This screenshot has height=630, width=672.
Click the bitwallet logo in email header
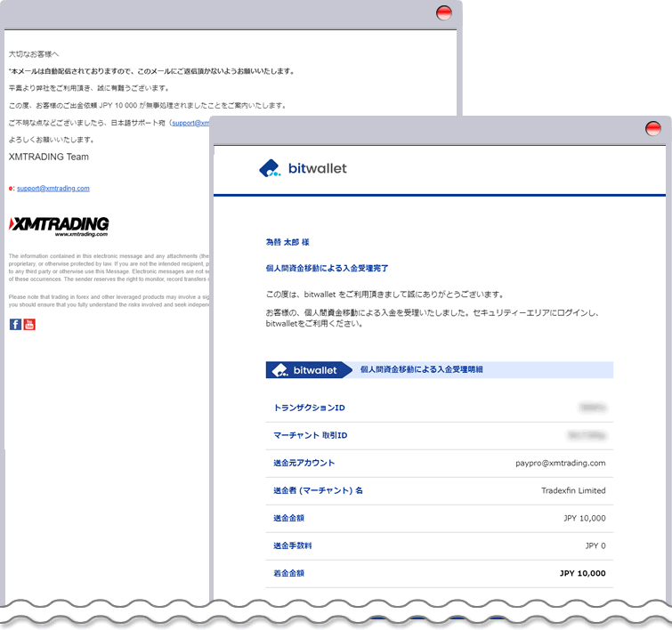coord(303,168)
